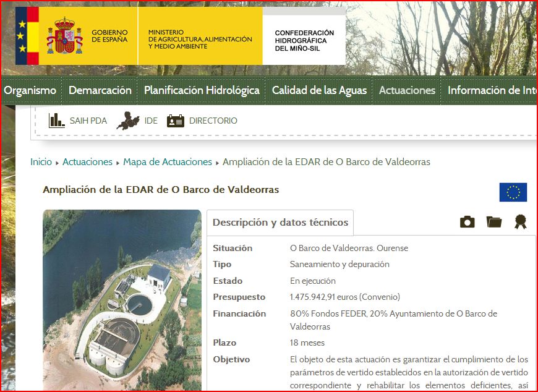The height and width of the screenshot is (392, 538).
Task: Click the award ribbon icon
Action: 521,222
